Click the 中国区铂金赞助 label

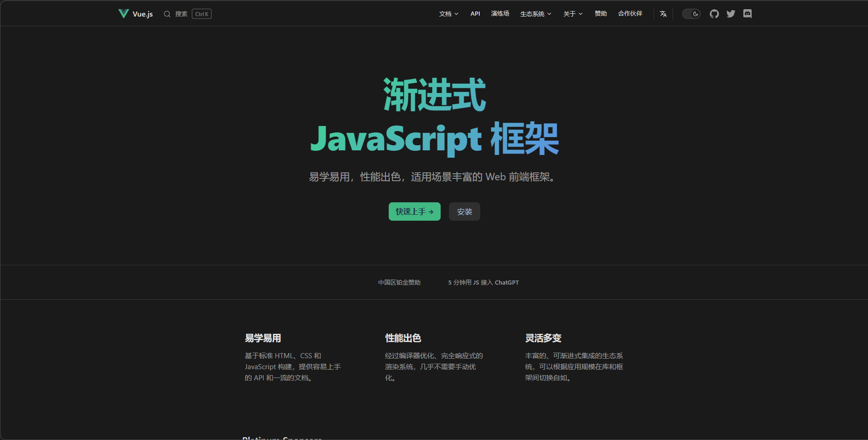click(x=399, y=282)
